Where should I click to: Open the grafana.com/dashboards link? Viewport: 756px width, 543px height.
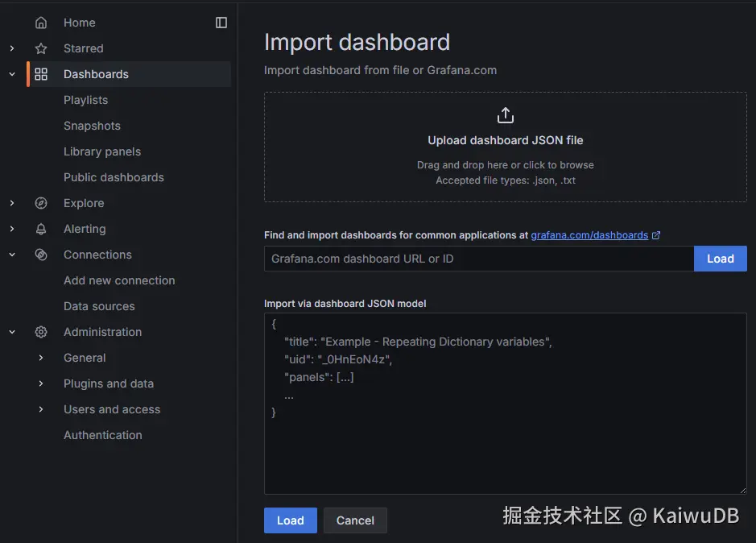tap(589, 235)
